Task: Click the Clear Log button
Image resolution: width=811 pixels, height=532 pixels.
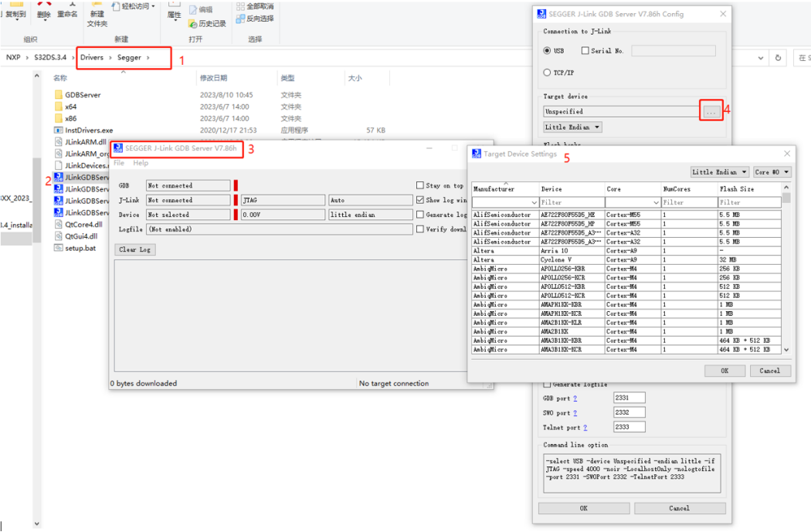Action: (x=134, y=249)
